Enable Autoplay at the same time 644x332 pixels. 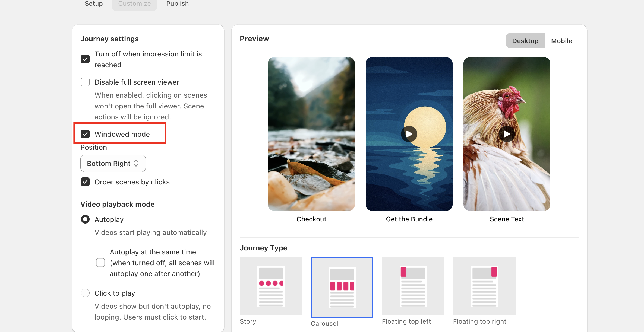(100, 263)
